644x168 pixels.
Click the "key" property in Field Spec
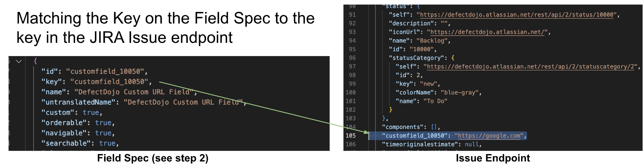coord(51,82)
